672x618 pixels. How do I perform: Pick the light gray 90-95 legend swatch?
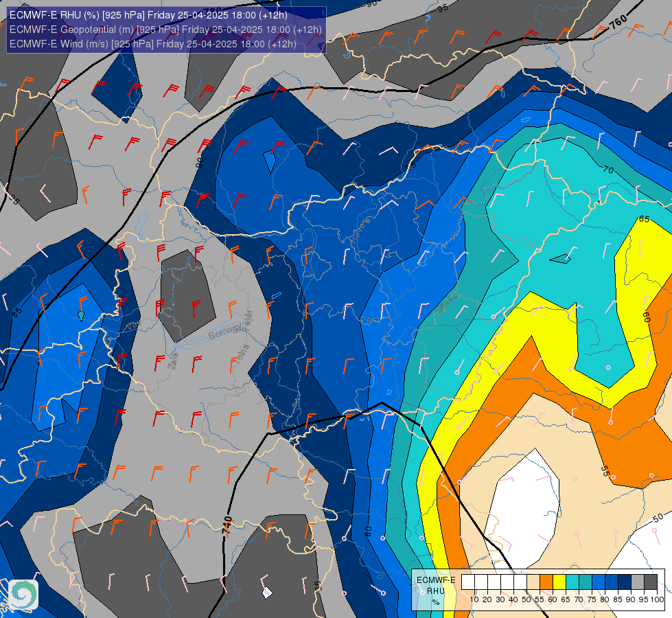(638, 582)
